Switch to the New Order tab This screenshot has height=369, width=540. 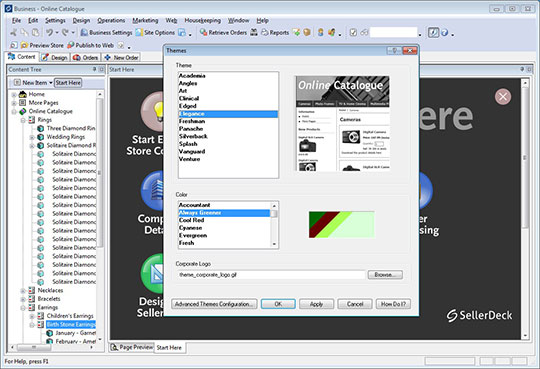tap(121, 58)
